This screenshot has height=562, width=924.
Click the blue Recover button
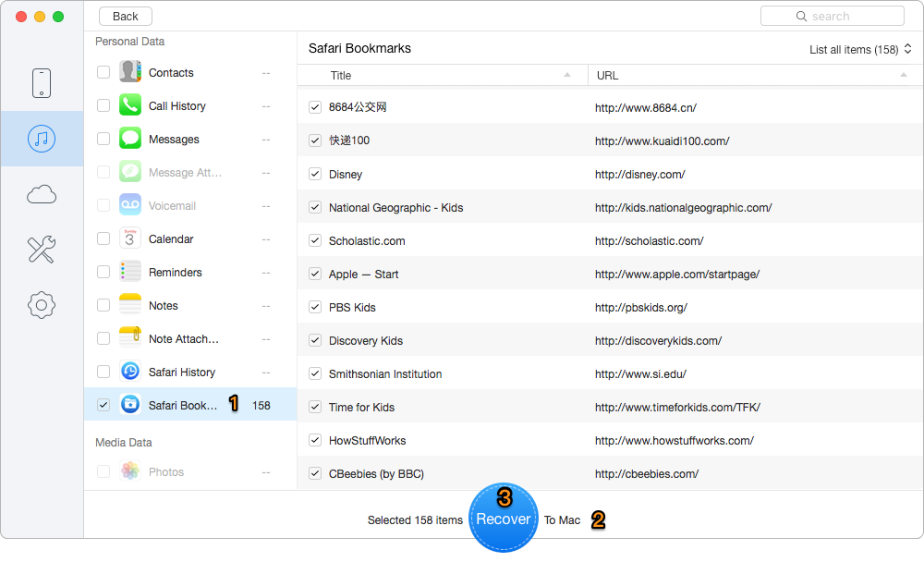pyautogui.click(x=504, y=518)
